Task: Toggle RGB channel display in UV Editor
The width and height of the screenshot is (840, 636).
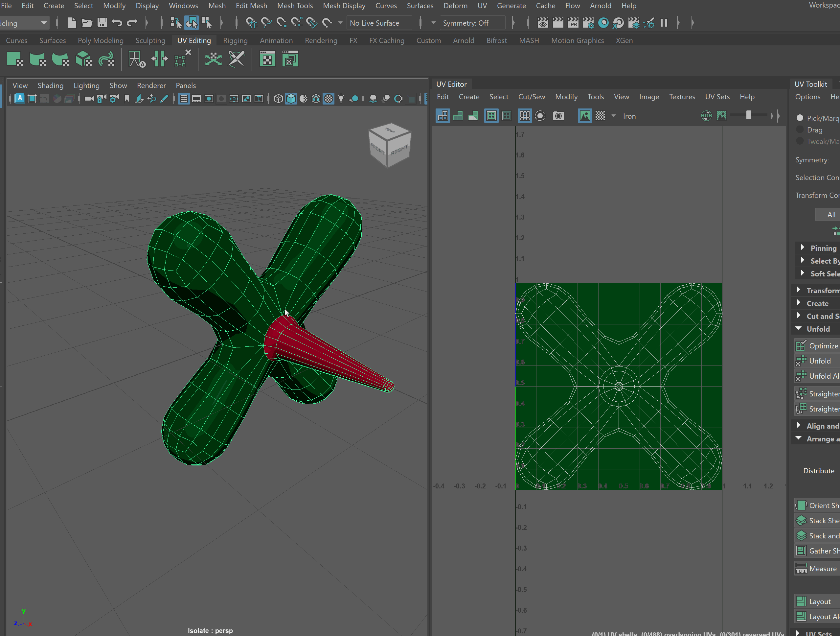Action: pos(706,116)
